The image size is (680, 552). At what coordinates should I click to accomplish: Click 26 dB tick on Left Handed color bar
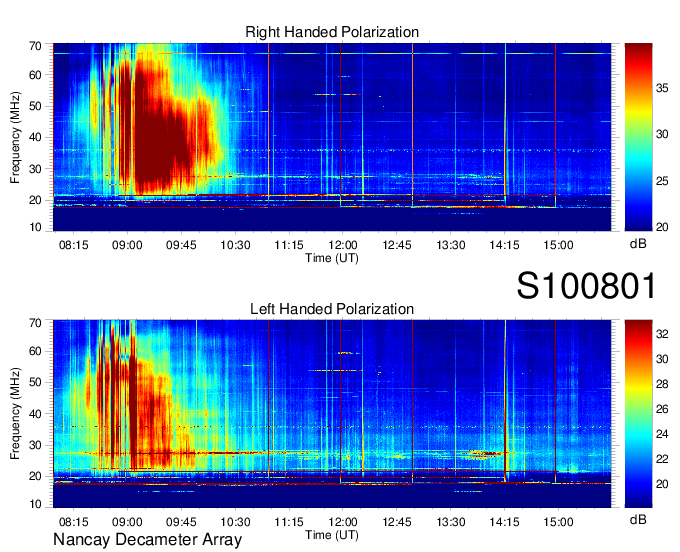coord(662,409)
